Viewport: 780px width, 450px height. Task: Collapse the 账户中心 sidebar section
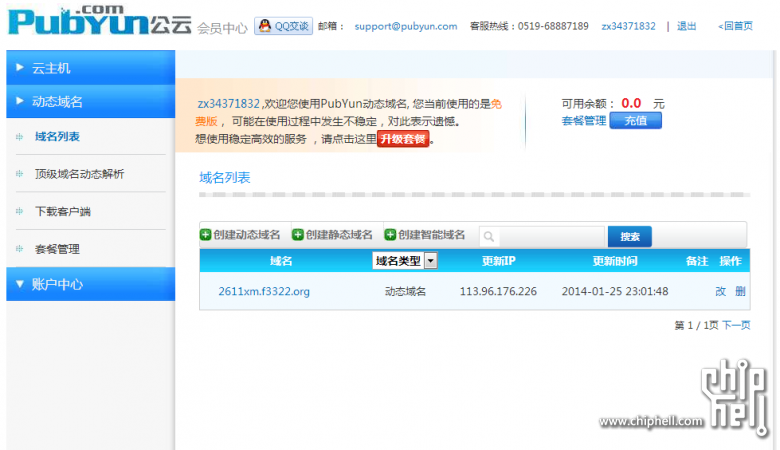coord(91,284)
